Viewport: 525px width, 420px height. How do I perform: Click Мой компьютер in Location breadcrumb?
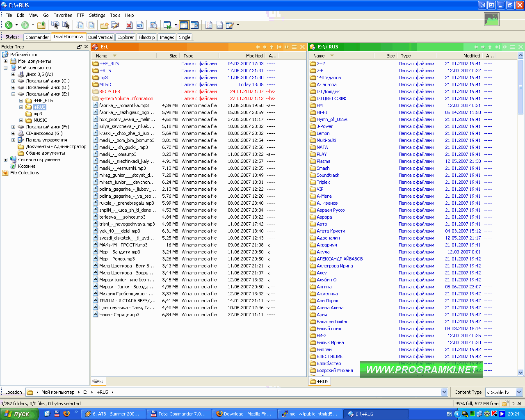pyautogui.click(x=58, y=392)
